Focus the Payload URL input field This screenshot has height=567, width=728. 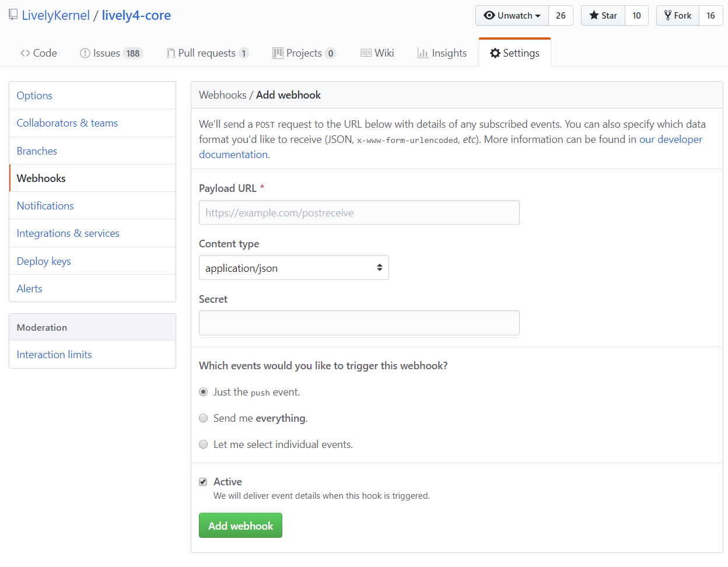pos(359,213)
